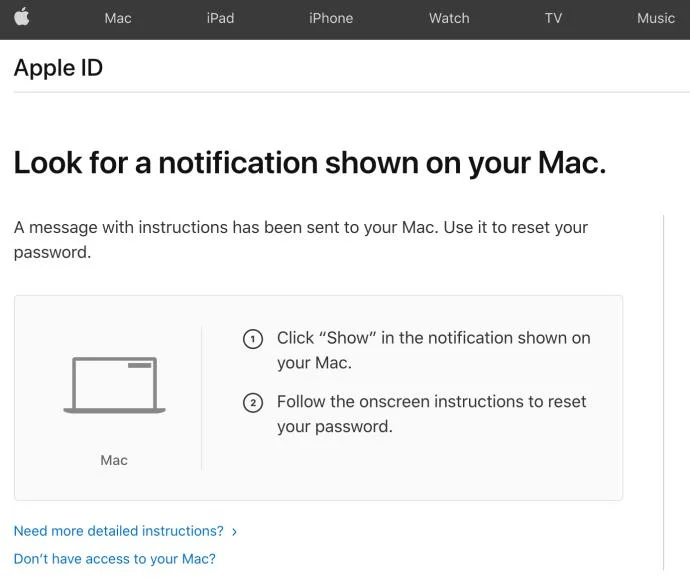
Task: Click 'Follow the onscreen instructions' step text
Action: [431, 414]
